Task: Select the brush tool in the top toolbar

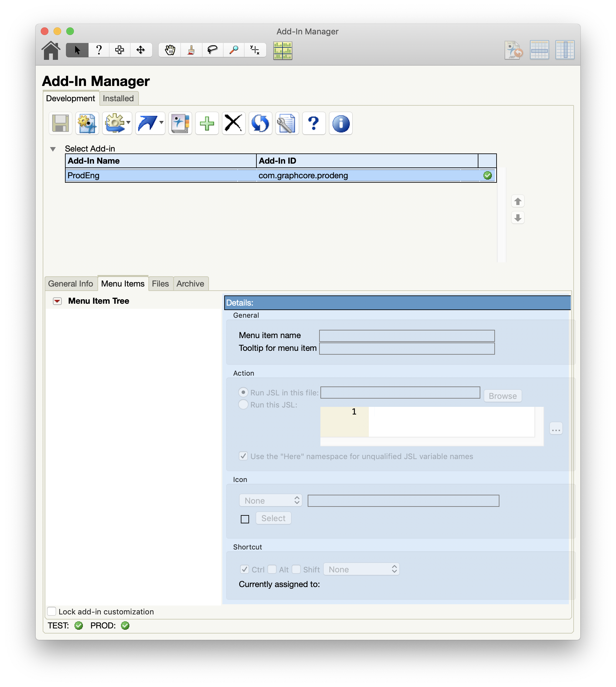Action: [x=191, y=50]
